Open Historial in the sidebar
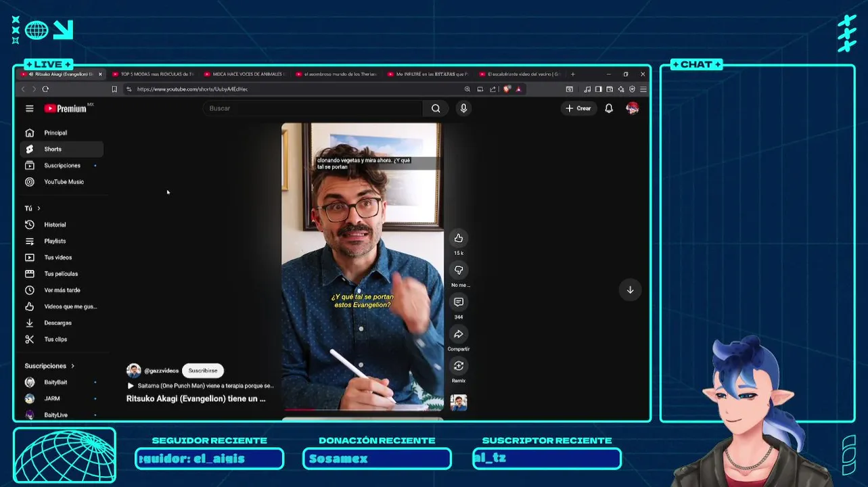 pos(62,225)
